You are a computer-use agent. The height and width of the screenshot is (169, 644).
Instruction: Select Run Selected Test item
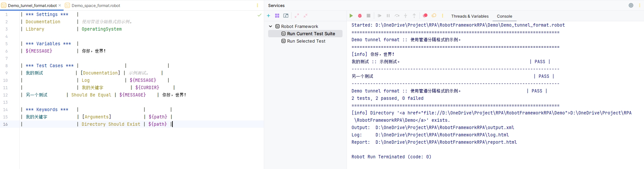306,41
